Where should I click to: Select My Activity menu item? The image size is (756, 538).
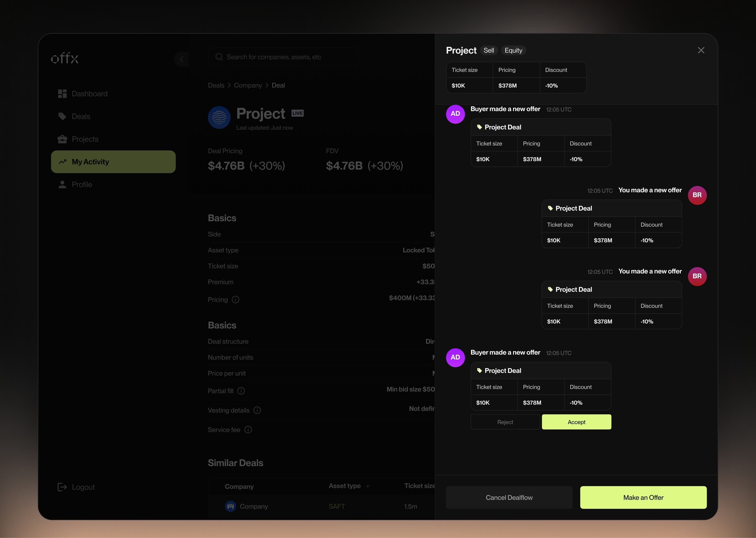click(x=113, y=162)
